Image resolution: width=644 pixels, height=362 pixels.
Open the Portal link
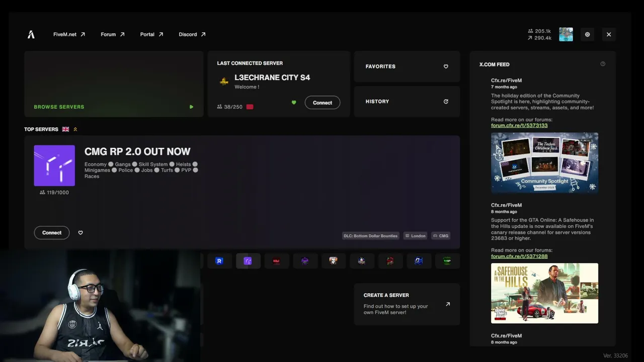pyautogui.click(x=151, y=34)
